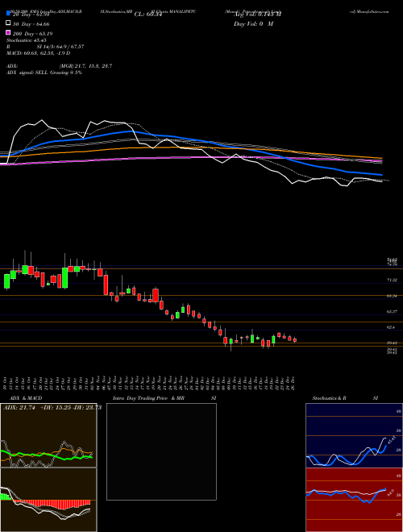Screen dimensions: 403x532
Task: Click the MACD values line in the header
Action: click(38, 53)
